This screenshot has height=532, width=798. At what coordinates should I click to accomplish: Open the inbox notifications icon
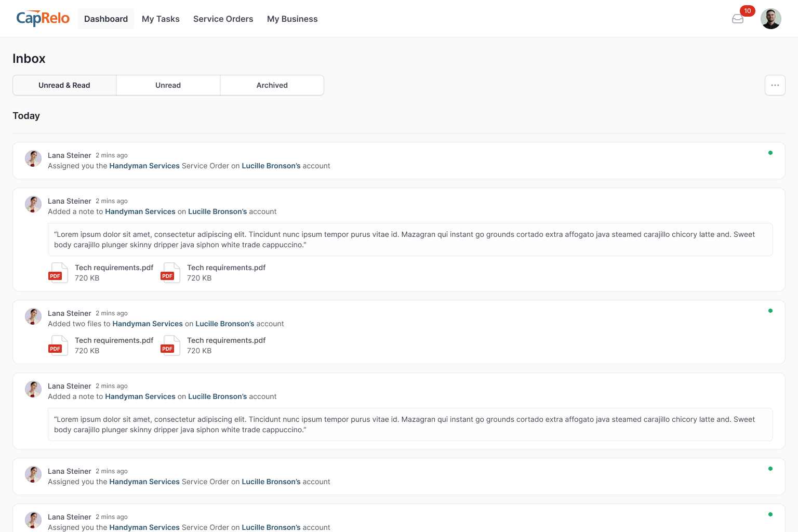738,19
